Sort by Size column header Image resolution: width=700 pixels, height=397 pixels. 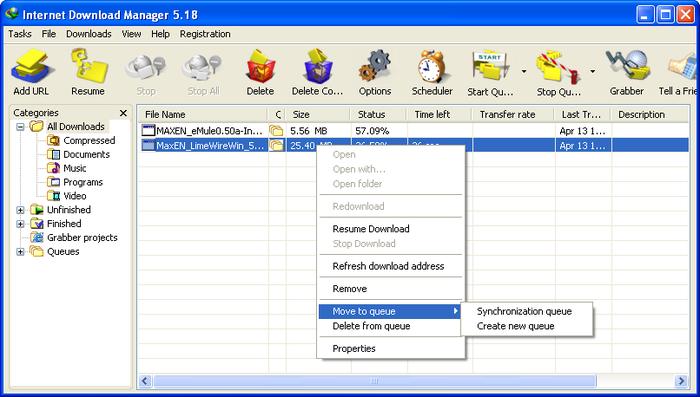pos(318,114)
